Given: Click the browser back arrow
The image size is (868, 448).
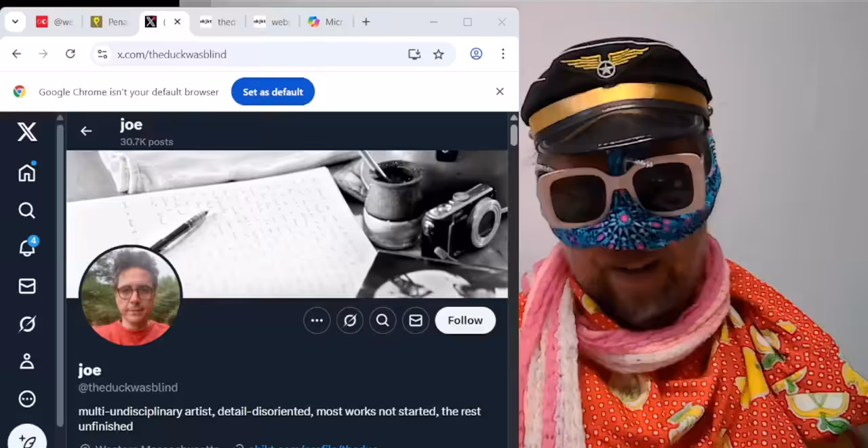Looking at the screenshot, I should [17, 54].
